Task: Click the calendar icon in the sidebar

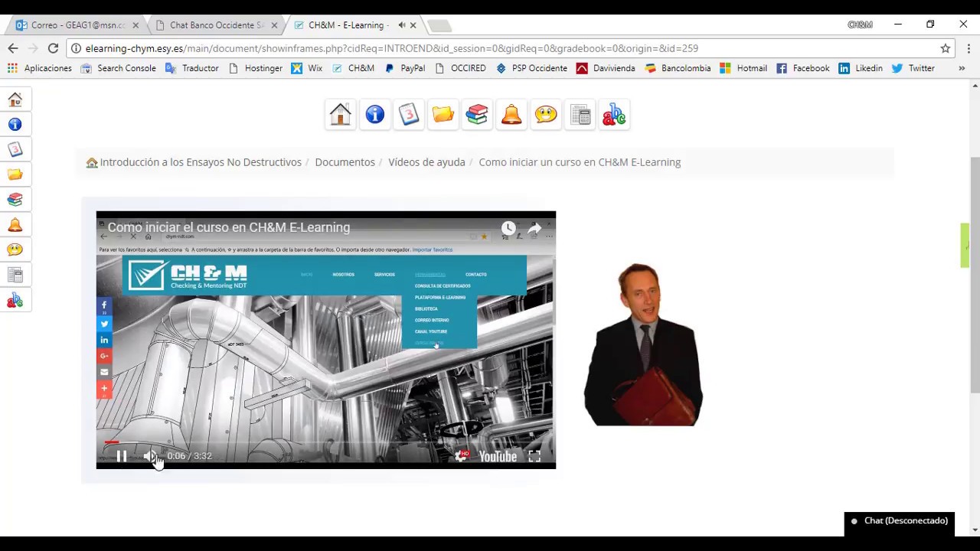Action: click(15, 150)
